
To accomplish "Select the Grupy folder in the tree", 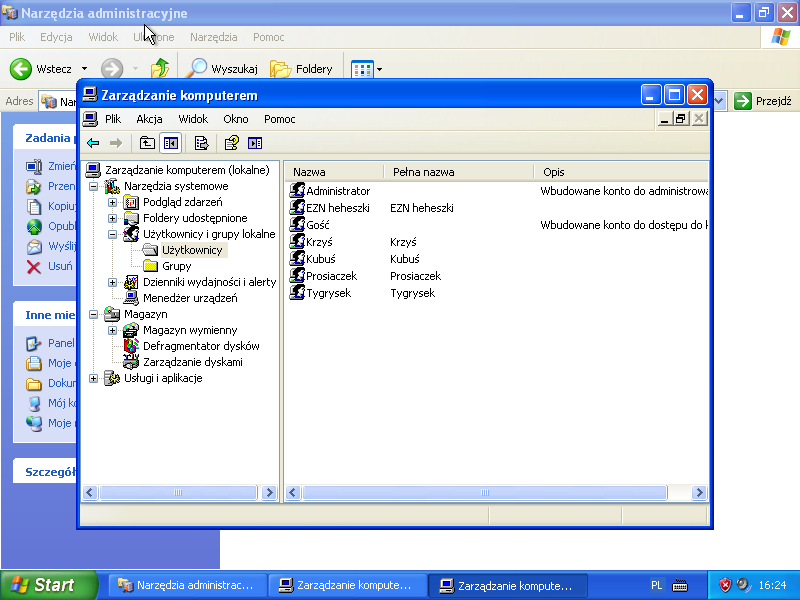I will click(x=176, y=266).
